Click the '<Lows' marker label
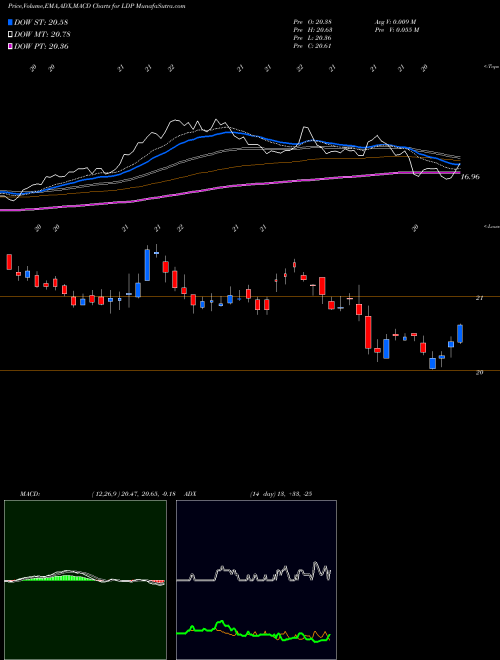 491,226
